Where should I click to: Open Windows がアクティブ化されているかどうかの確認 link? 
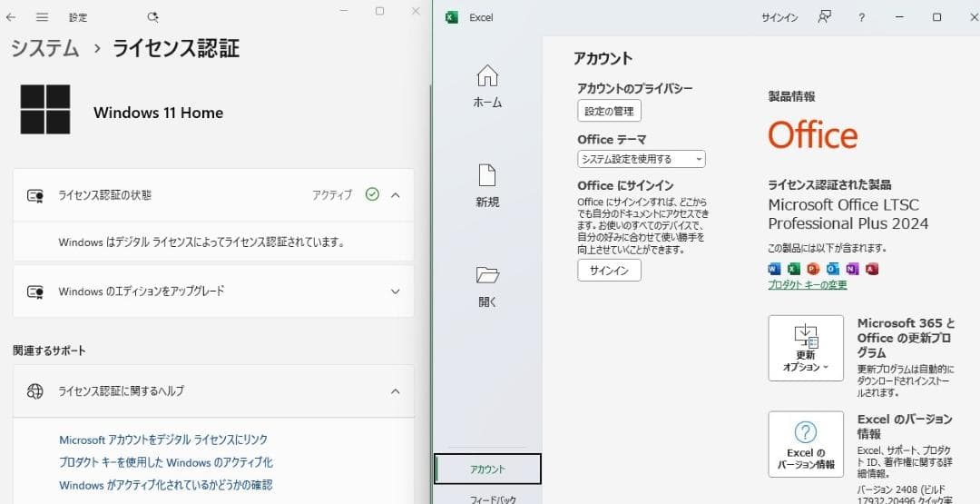[166, 485]
